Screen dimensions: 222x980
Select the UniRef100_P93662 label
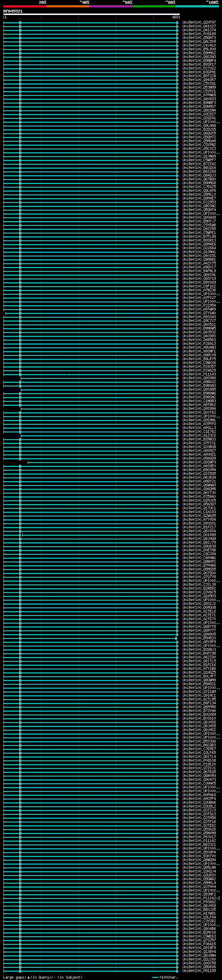pos(199,902)
